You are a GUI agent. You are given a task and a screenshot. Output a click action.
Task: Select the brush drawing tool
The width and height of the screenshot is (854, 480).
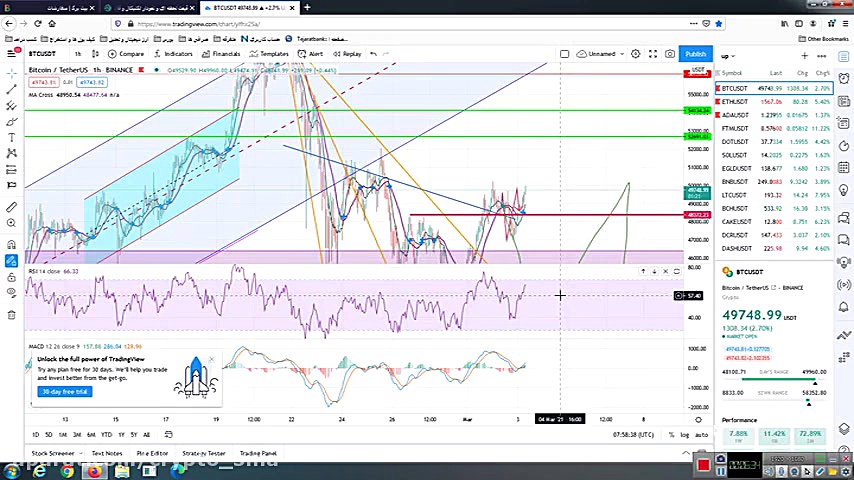coord(11,122)
